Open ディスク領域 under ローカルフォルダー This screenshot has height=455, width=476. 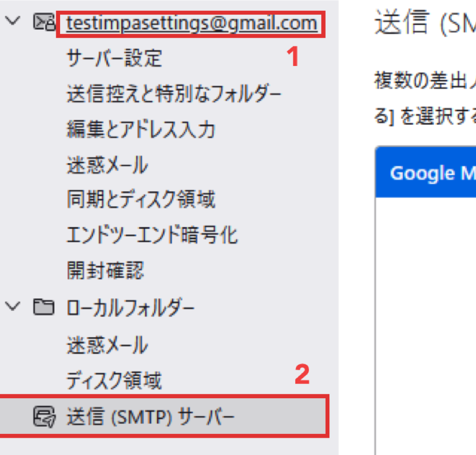[114, 380]
